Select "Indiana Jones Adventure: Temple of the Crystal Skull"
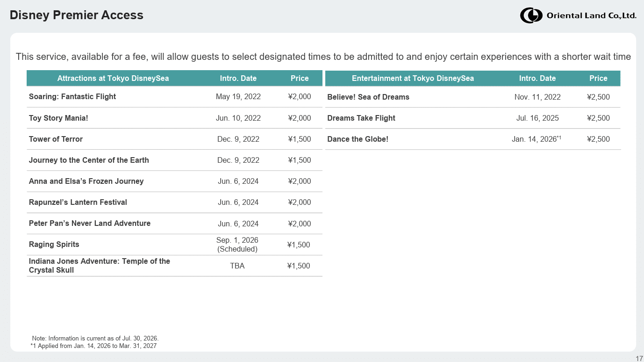 [100, 266]
